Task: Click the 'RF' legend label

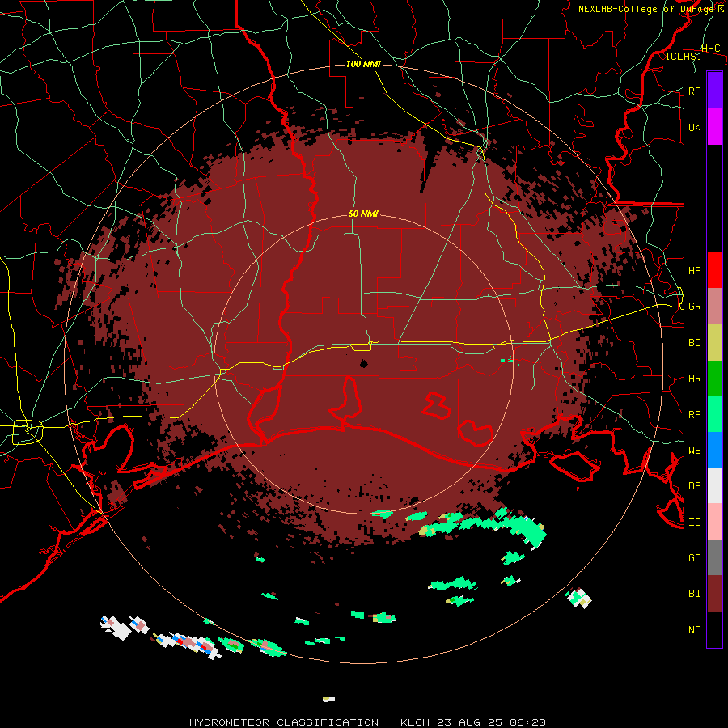Action: tap(694, 91)
